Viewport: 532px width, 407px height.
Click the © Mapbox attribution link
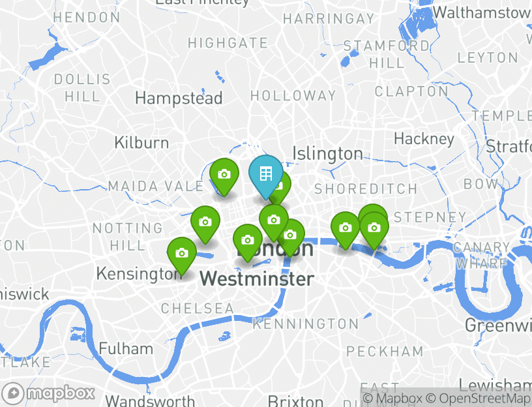392,398
